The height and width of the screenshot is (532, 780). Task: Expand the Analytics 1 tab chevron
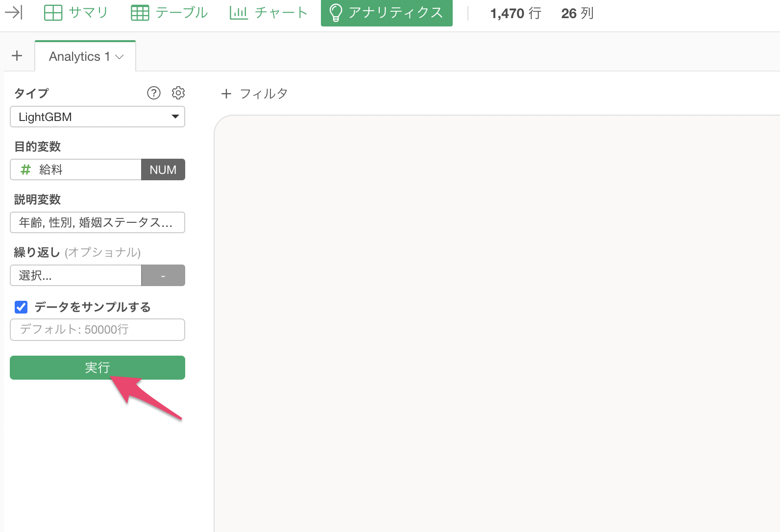coord(120,57)
